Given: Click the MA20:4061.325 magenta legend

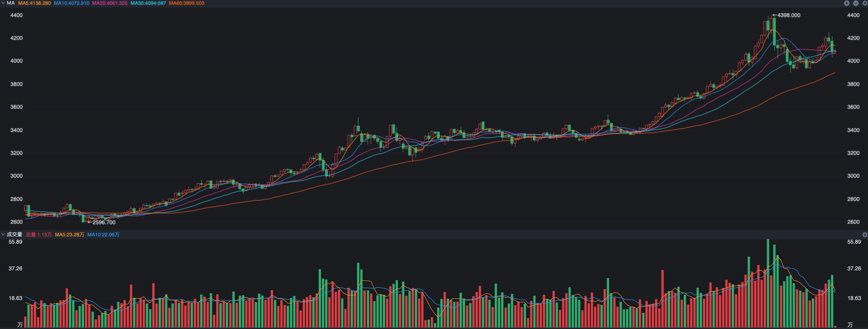Looking at the screenshot, I should tap(110, 3).
